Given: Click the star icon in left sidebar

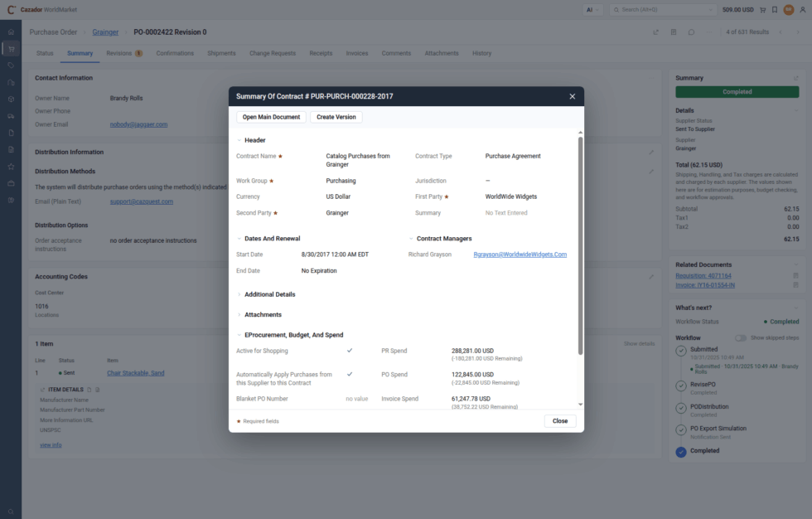Looking at the screenshot, I should [11, 167].
